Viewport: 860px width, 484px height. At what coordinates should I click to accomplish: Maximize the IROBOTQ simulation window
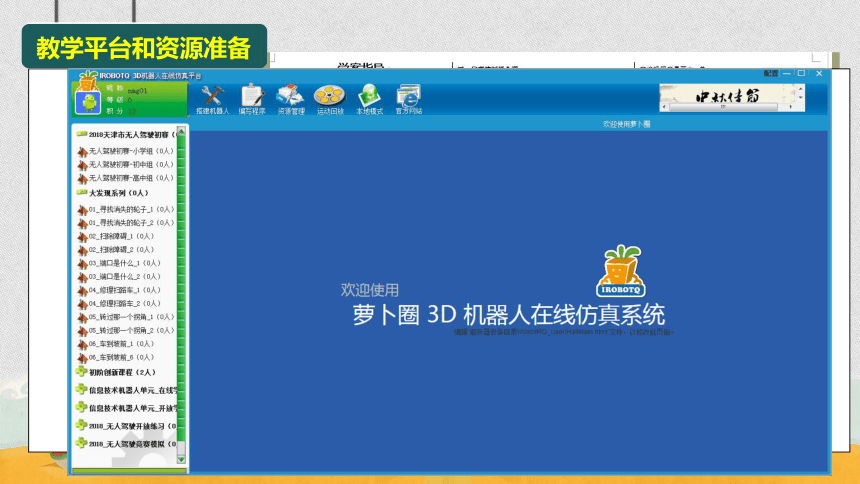tap(801, 74)
